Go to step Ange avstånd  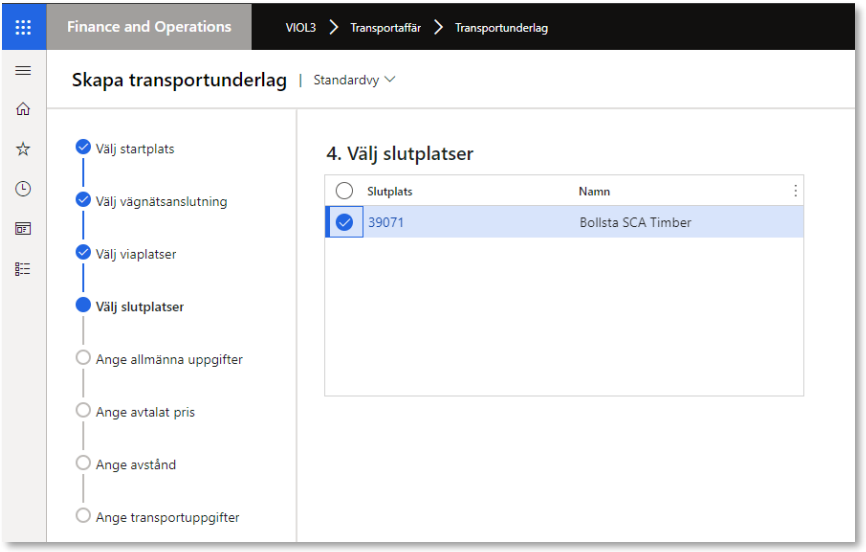(136, 465)
